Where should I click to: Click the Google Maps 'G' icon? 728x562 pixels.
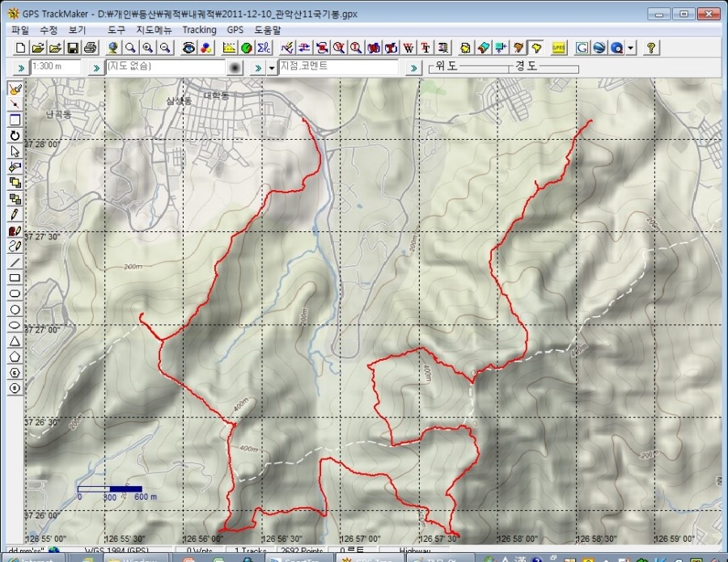[x=582, y=48]
